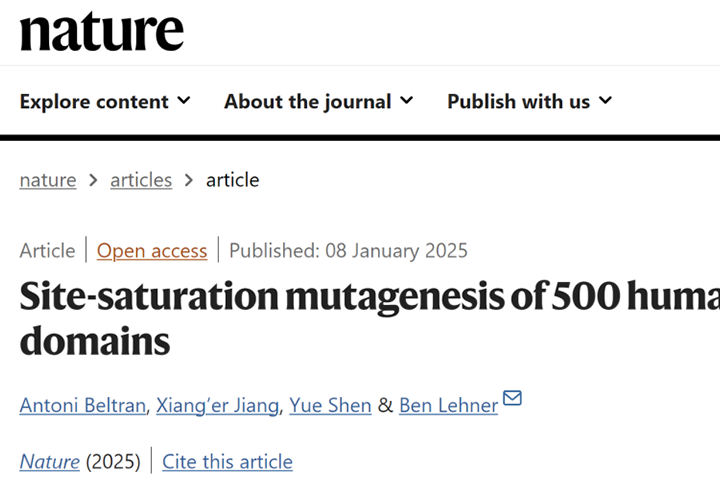This screenshot has height=480, width=720.
Task: Click the published date text
Action: (348, 250)
